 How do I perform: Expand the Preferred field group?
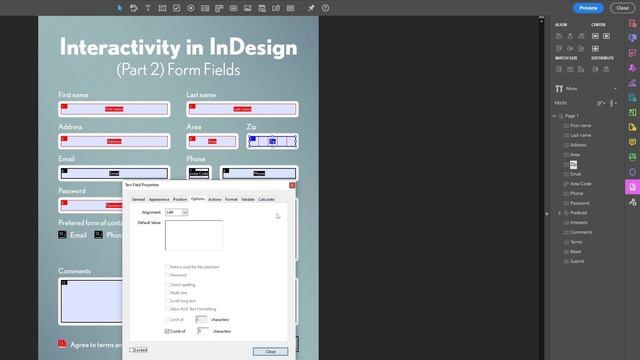click(560, 213)
